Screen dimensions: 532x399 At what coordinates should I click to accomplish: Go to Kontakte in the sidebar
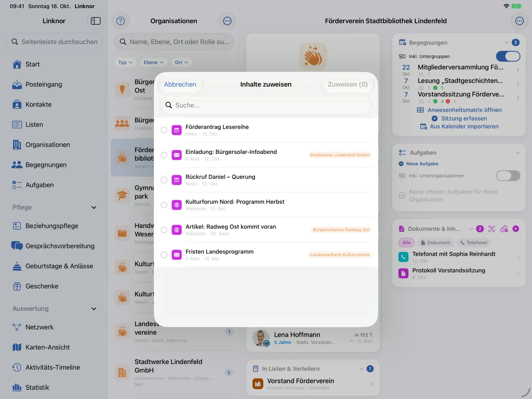pyautogui.click(x=54, y=104)
